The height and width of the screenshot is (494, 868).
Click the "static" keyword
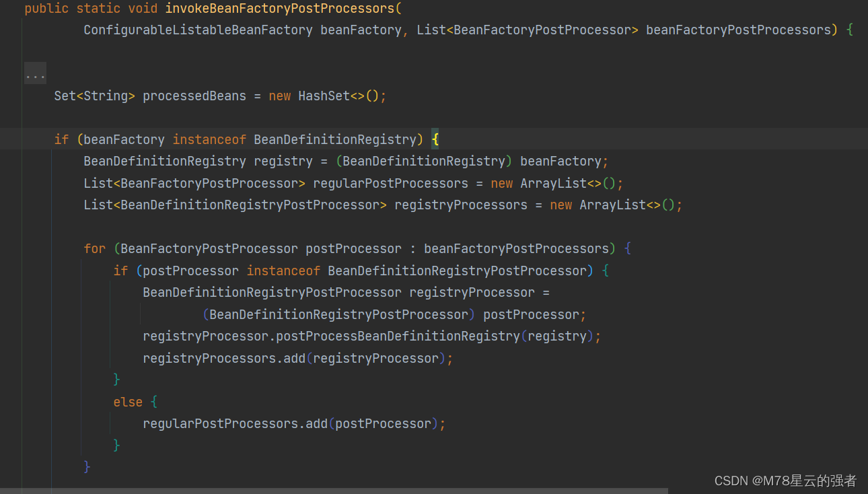[x=98, y=9]
